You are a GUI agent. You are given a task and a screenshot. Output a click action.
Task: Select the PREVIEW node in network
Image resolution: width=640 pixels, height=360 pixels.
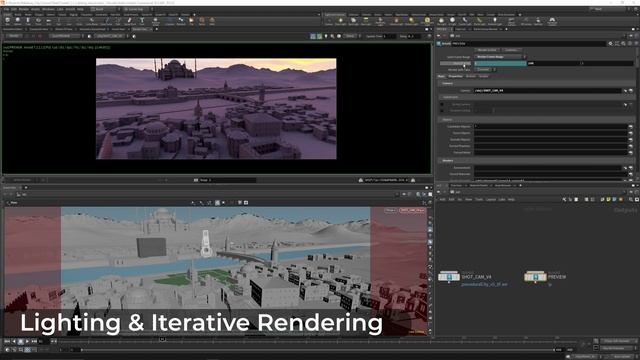[x=535, y=277]
